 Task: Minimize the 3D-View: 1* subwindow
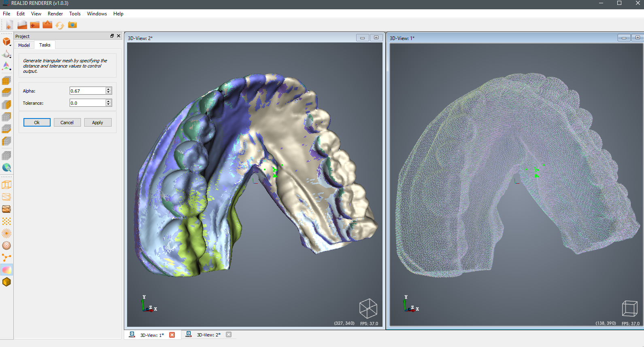click(x=624, y=38)
